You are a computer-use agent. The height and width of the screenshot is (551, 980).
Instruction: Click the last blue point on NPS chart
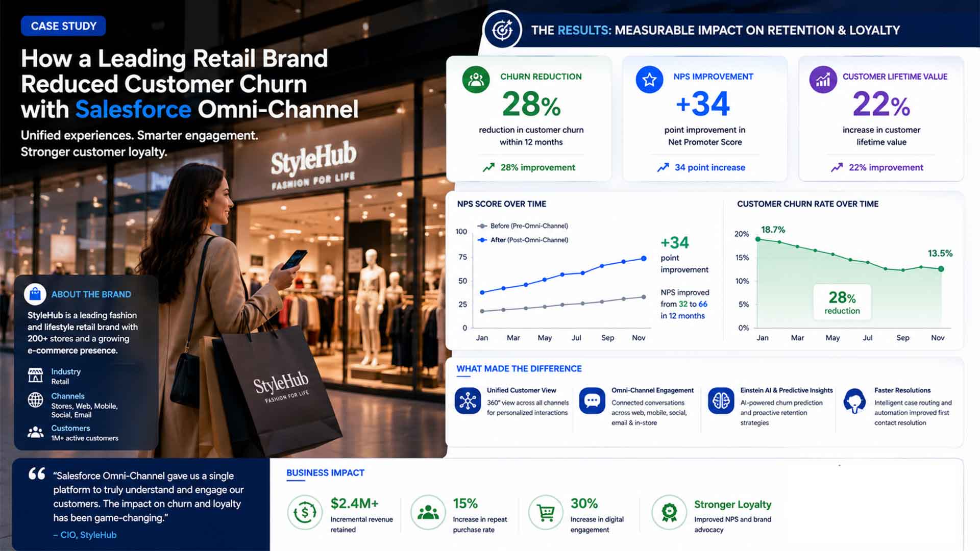pos(644,259)
